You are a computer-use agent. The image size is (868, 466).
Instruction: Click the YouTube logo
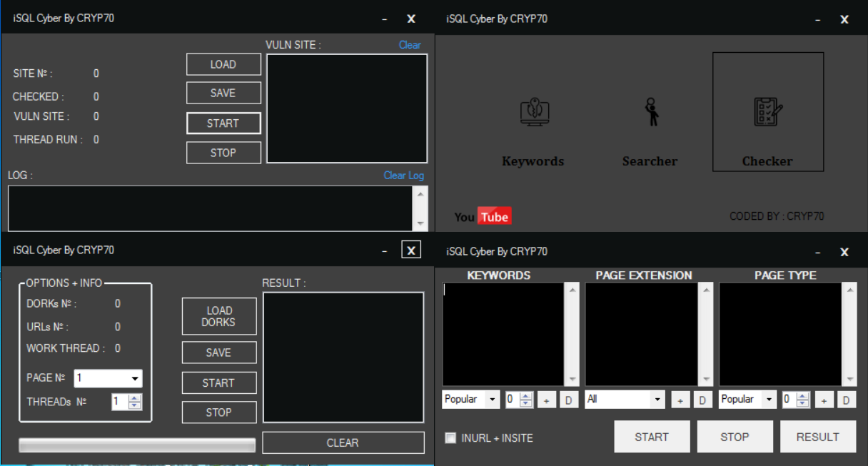483,216
